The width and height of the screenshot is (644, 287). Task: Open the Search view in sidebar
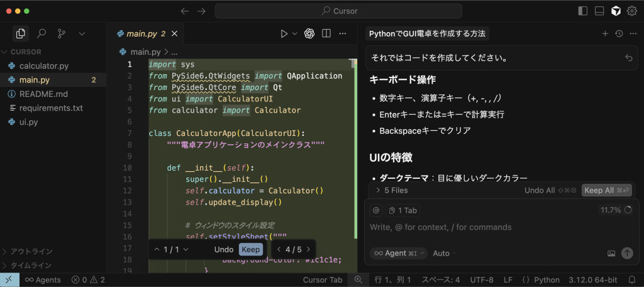pyautogui.click(x=42, y=33)
